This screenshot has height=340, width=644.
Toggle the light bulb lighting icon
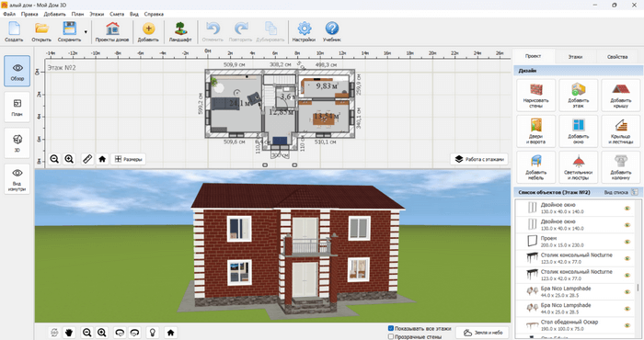153,333
